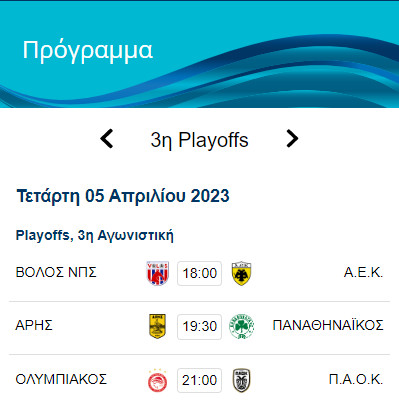
Task: Select the Π.Α.Ο.Κ. team name
Action: [356, 379]
